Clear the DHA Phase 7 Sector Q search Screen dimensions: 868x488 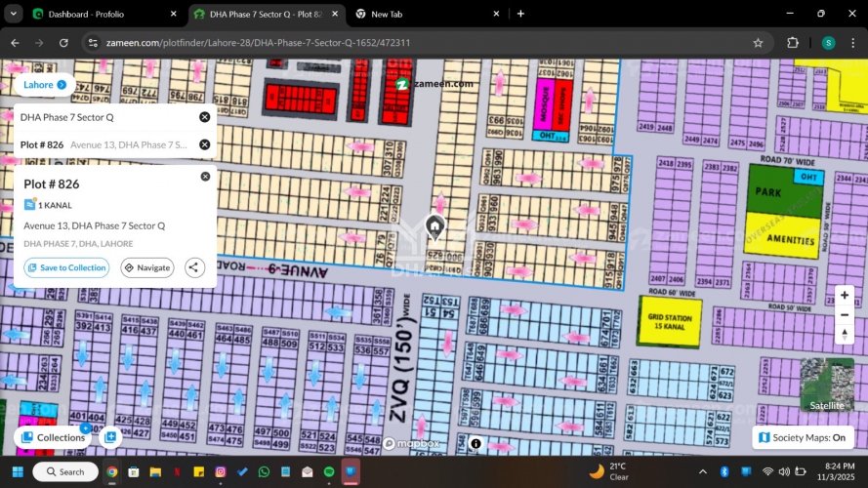[205, 117]
